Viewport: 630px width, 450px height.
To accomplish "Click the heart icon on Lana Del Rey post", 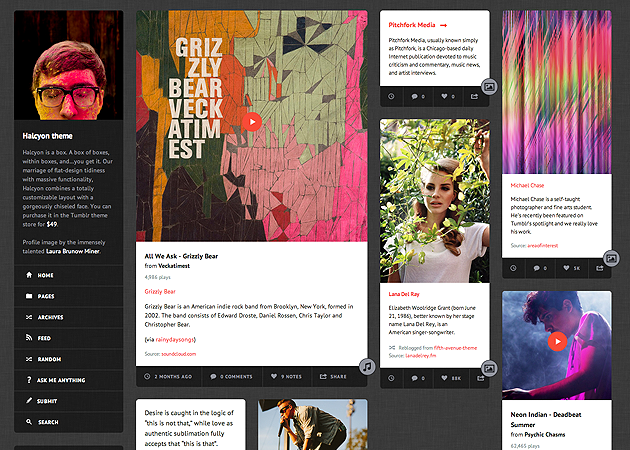I will click(445, 378).
